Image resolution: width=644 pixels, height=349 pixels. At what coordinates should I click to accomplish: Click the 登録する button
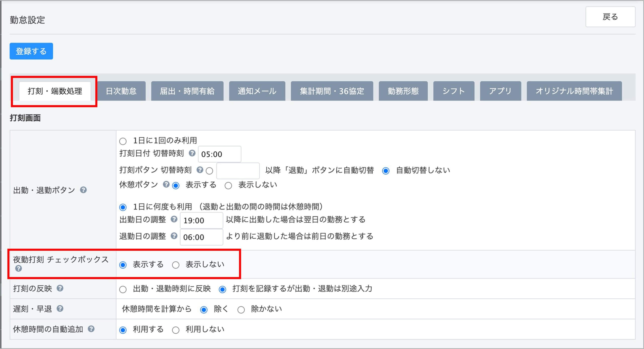pos(31,51)
